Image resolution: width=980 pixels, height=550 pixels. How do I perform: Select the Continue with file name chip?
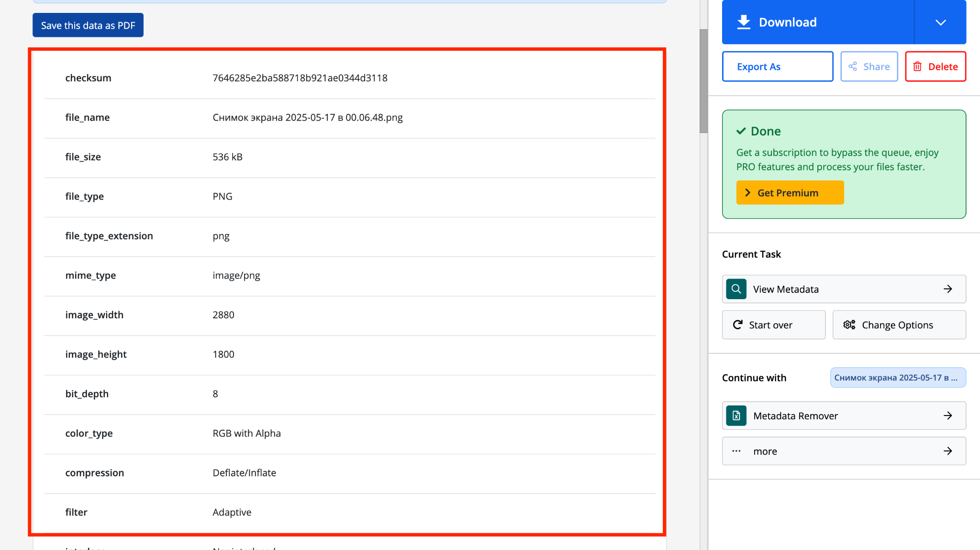pos(898,378)
